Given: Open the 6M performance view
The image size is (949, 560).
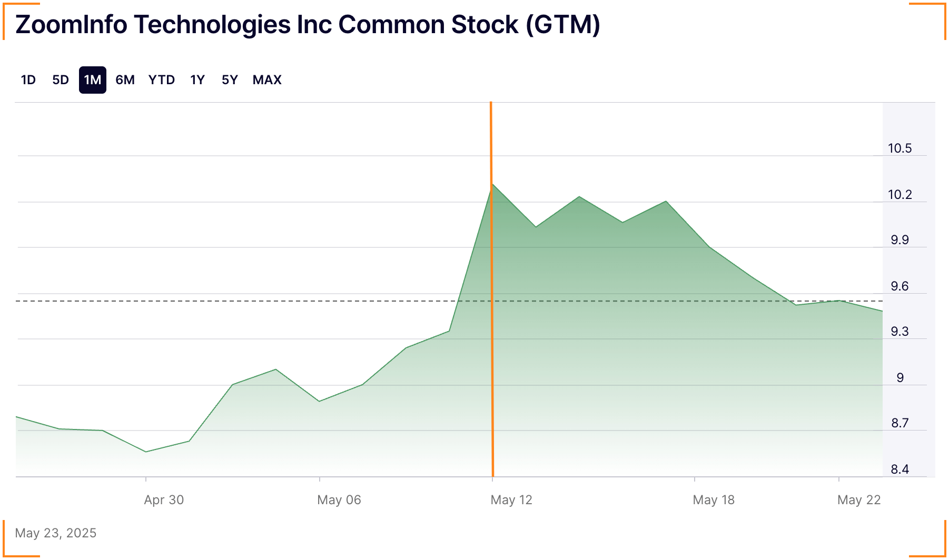Looking at the screenshot, I should pyautogui.click(x=126, y=79).
